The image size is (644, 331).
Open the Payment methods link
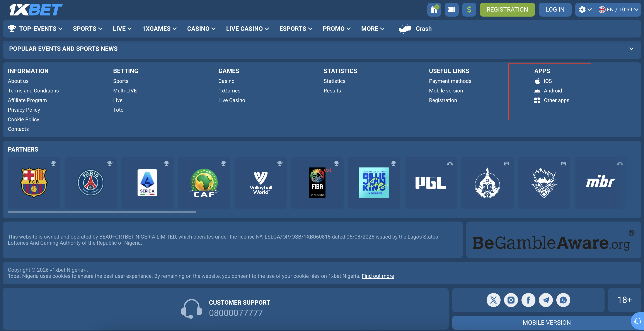point(450,81)
